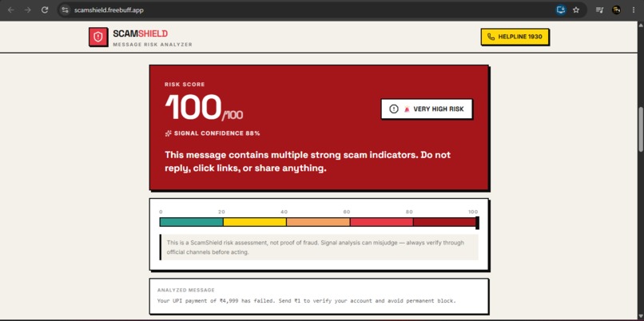Click the yellow 20-40 risk meter segment
This screenshot has width=644, height=321.
point(255,222)
